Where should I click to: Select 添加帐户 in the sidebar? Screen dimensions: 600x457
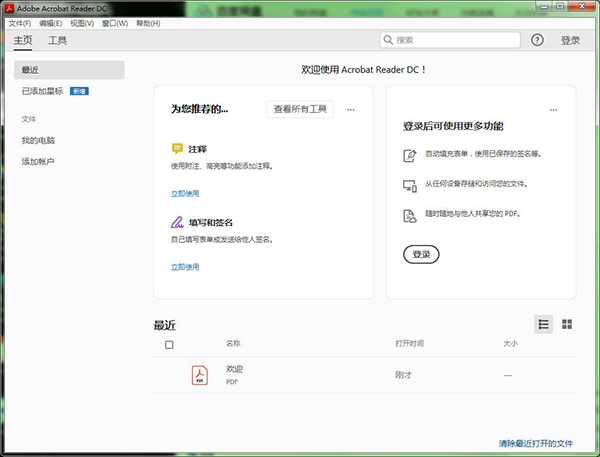38,162
